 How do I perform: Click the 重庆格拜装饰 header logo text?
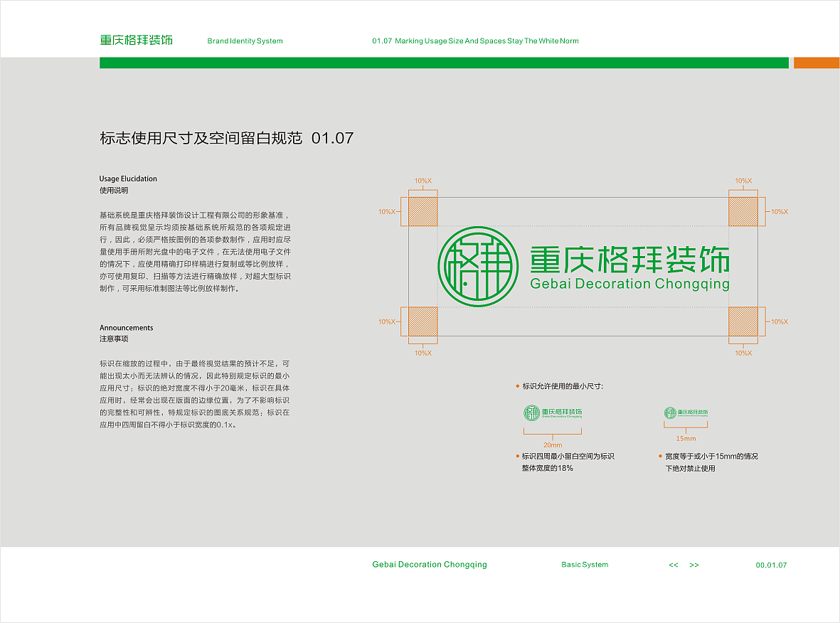point(136,40)
